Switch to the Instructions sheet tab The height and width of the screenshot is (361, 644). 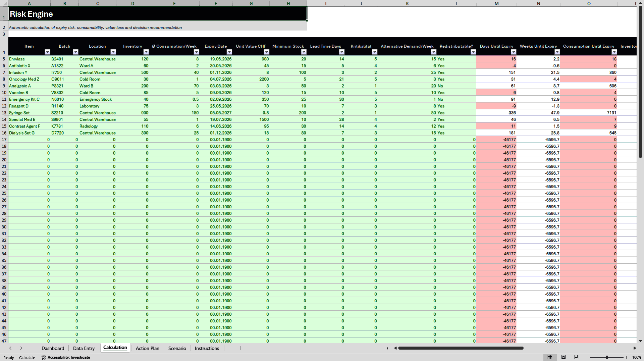point(207,348)
